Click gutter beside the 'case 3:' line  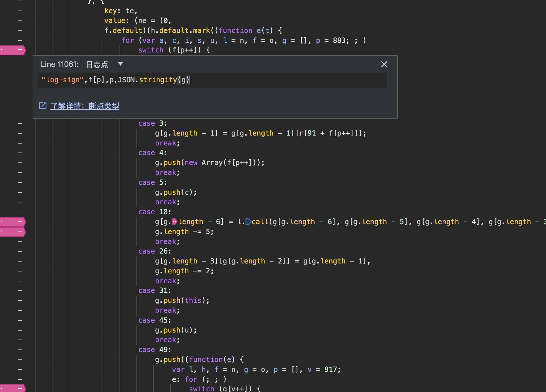[x=20, y=123]
